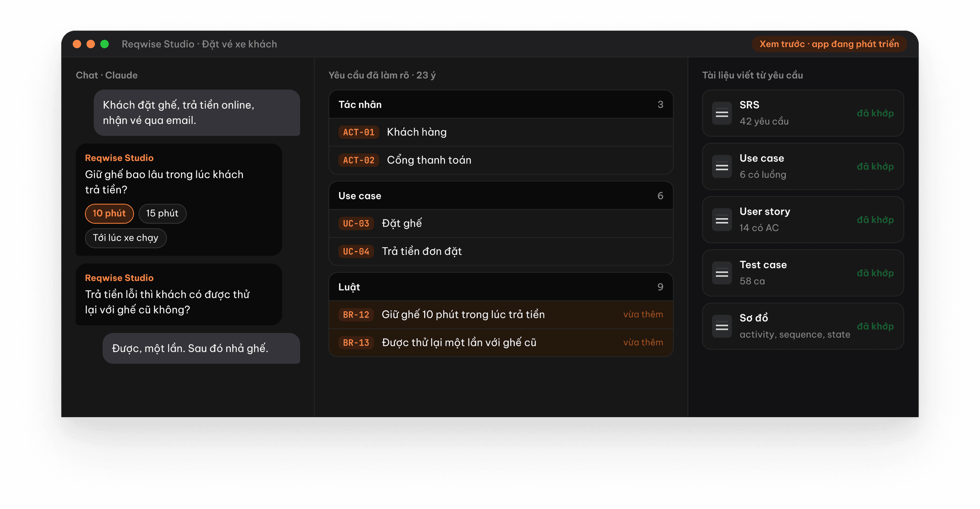Collapse the Luật section header
Viewport: 980px width, 509px height.
[x=501, y=287]
